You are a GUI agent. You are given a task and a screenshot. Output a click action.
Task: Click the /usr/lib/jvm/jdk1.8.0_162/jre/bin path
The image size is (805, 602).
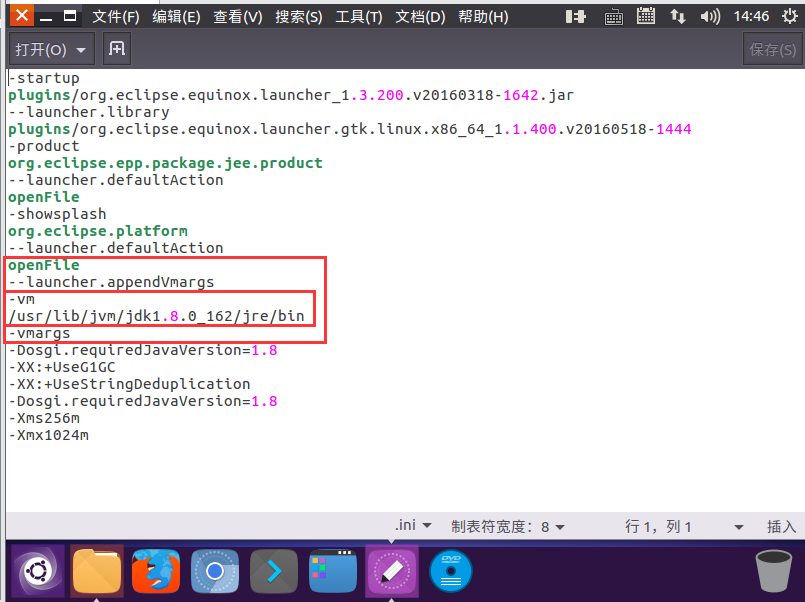[x=157, y=316]
